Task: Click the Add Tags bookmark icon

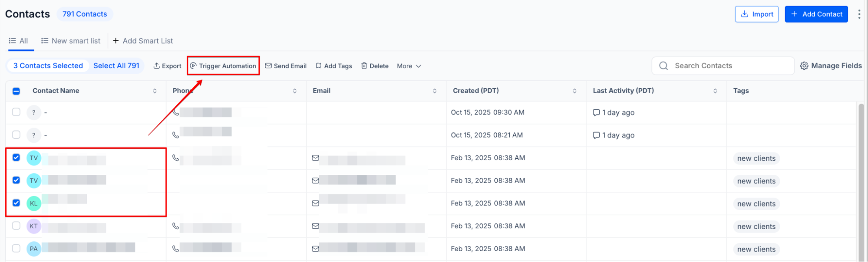Action: click(319, 66)
